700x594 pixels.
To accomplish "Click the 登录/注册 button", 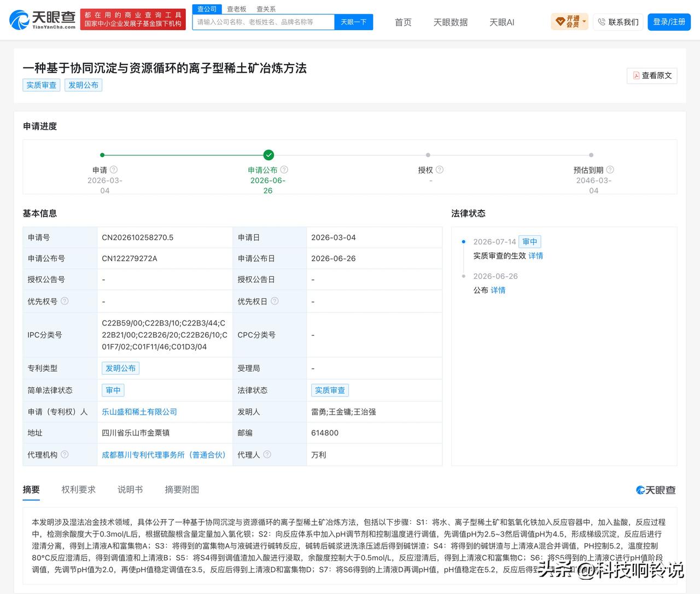I will [x=669, y=22].
